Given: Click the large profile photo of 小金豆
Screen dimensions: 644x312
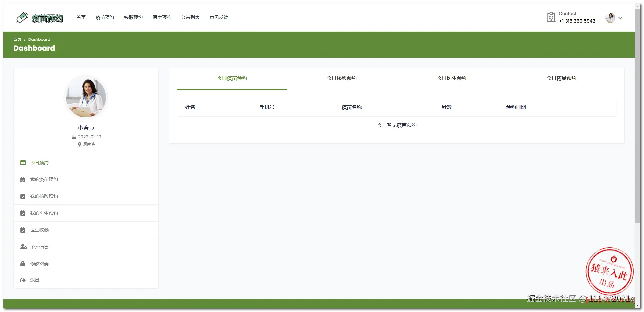Looking at the screenshot, I should point(86,97).
